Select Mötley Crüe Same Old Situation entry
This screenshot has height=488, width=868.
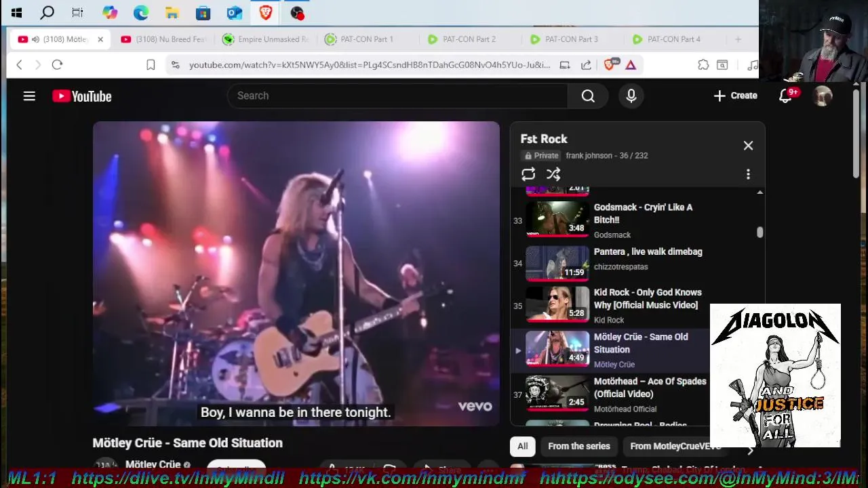pyautogui.click(x=610, y=350)
